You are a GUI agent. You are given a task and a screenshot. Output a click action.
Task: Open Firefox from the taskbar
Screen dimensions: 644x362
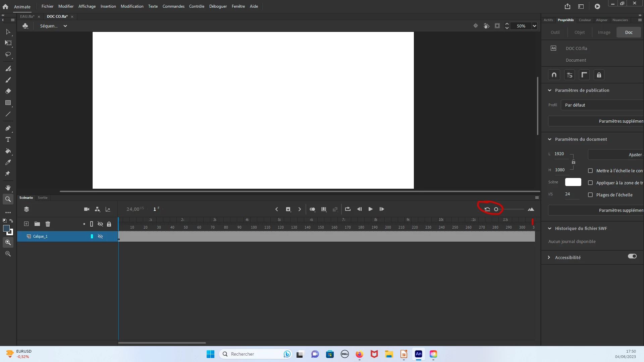tap(359, 354)
